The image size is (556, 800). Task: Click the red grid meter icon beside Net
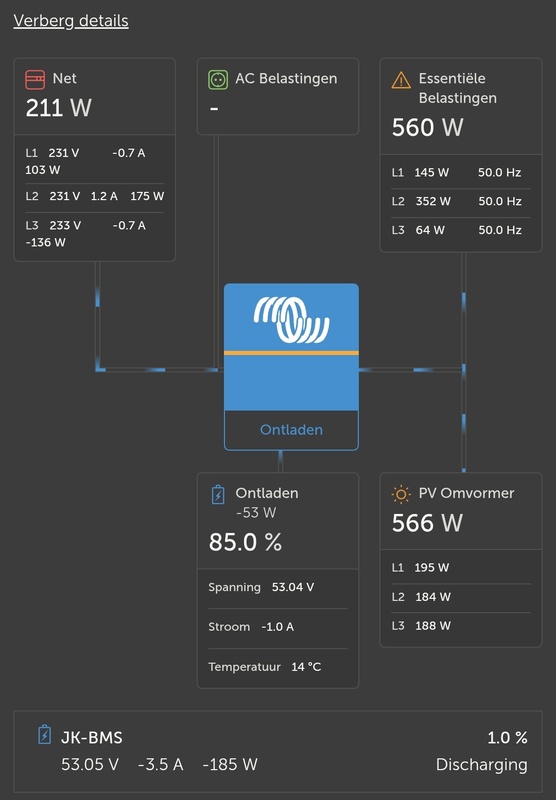click(35, 80)
